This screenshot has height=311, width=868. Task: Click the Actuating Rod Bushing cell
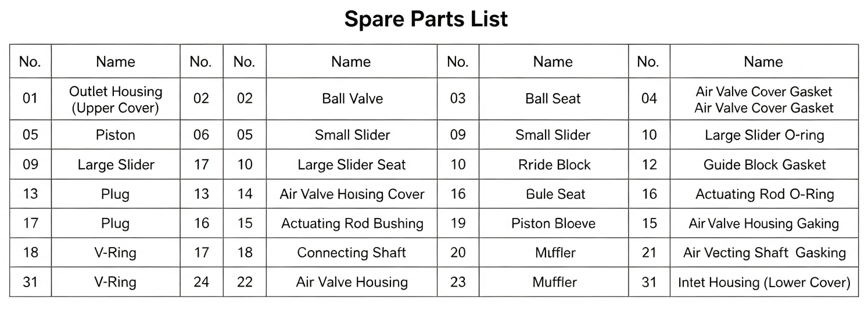point(352,223)
